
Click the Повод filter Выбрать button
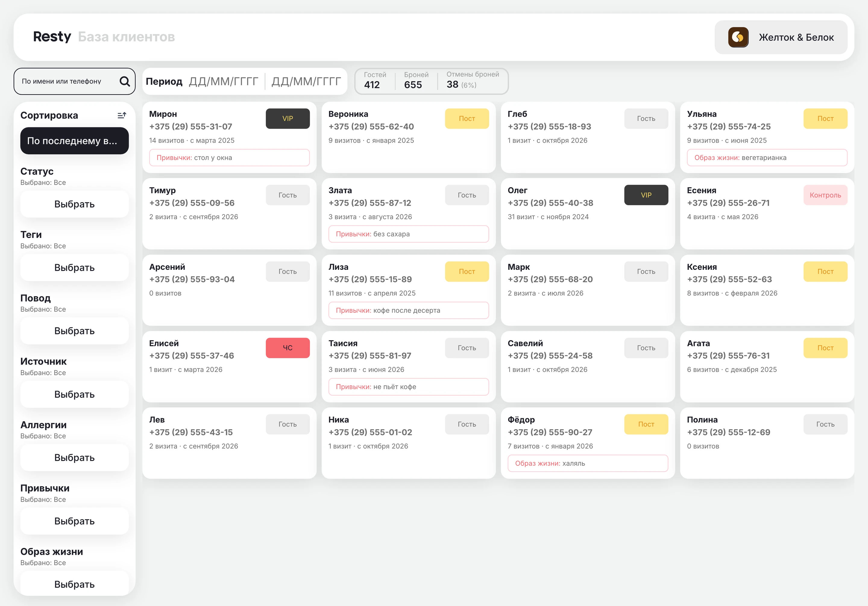74,331
